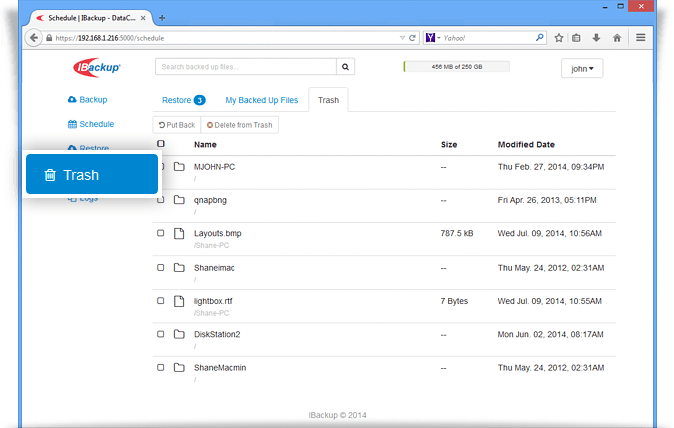Open the Yahoo search engine selector dropdown

[x=433, y=38]
